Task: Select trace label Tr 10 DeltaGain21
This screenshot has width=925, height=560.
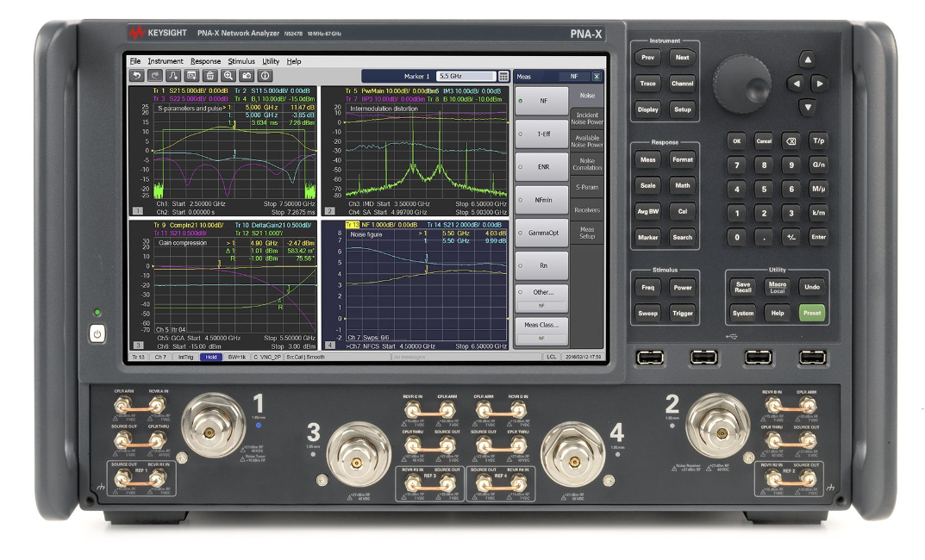Action: (x=273, y=225)
